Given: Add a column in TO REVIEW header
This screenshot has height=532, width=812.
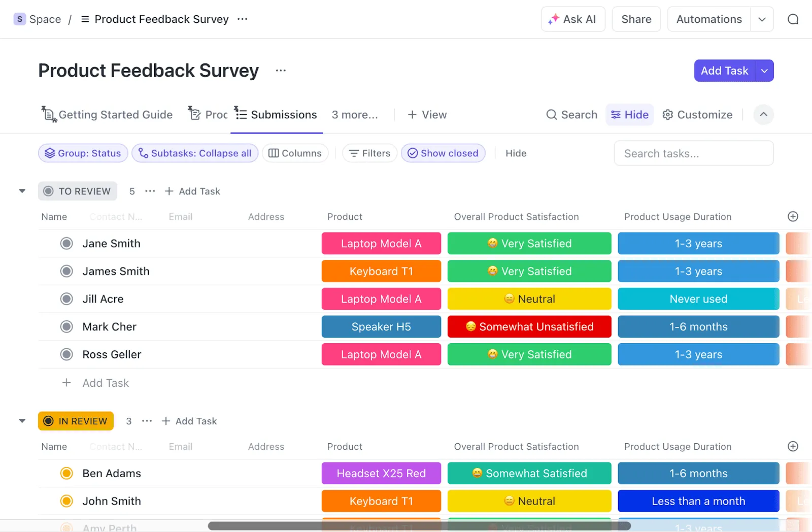Looking at the screenshot, I should pos(793,217).
